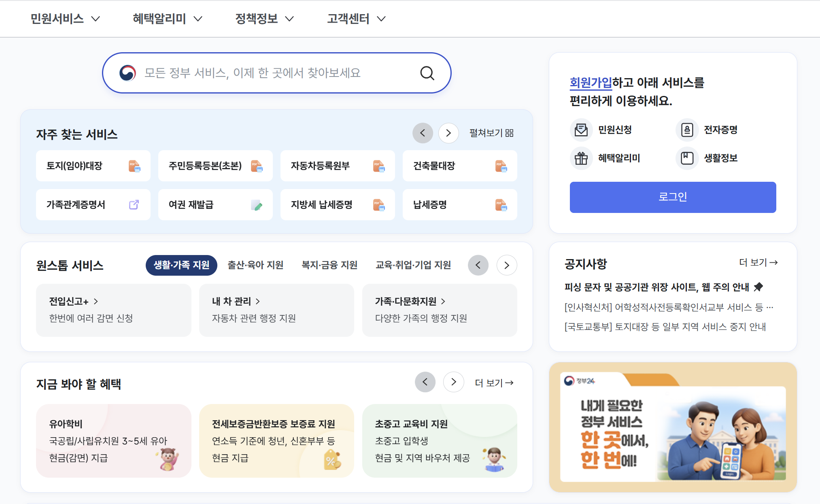Click the next arrow in 지금 봐야 할 혜택
Image resolution: width=820 pixels, height=504 pixels.
(453, 382)
